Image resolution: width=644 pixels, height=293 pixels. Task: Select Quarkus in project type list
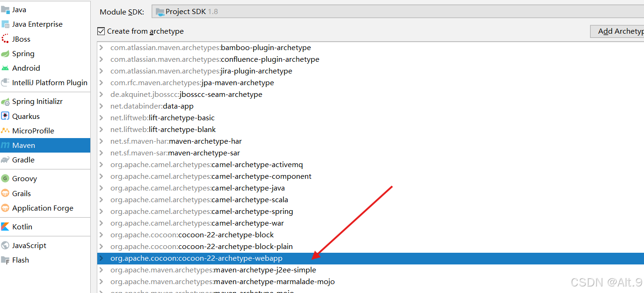pyautogui.click(x=45, y=117)
